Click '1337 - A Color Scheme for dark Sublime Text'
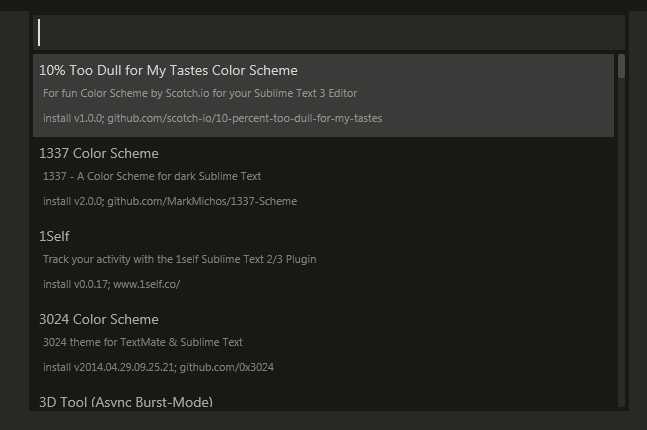This screenshot has width=647, height=430. pyautogui.click(x=152, y=176)
